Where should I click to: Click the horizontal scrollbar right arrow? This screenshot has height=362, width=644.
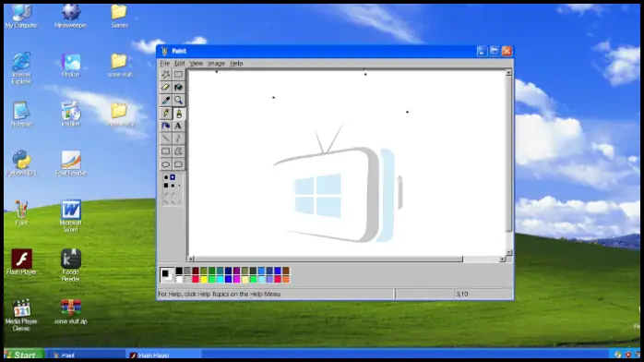coord(502,259)
